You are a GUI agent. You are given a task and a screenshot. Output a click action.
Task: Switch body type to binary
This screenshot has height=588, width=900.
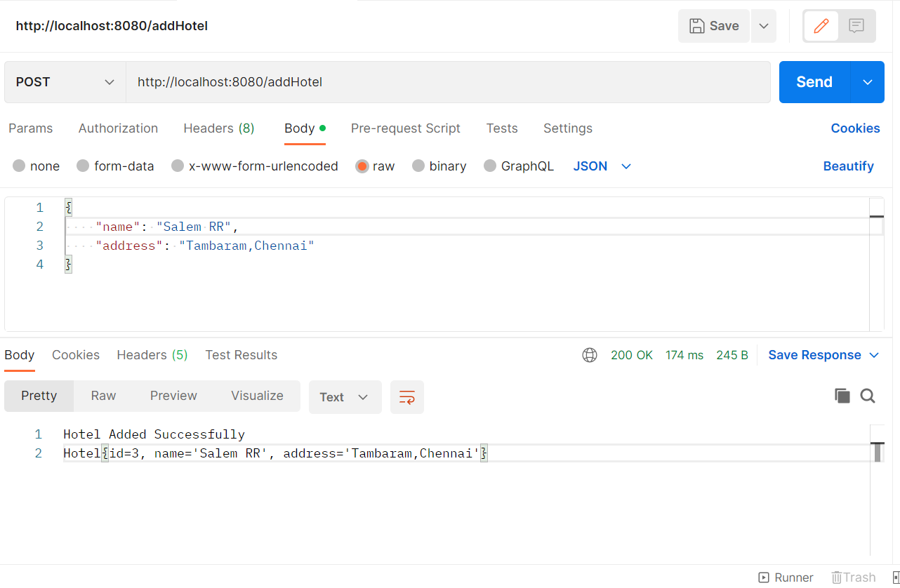(x=439, y=166)
